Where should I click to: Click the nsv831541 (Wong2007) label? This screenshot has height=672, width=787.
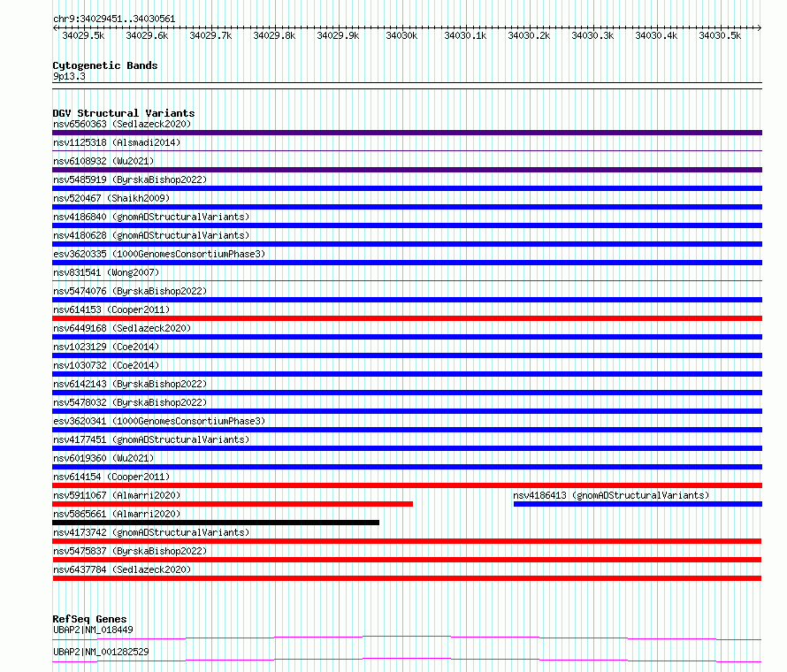pyautogui.click(x=106, y=272)
